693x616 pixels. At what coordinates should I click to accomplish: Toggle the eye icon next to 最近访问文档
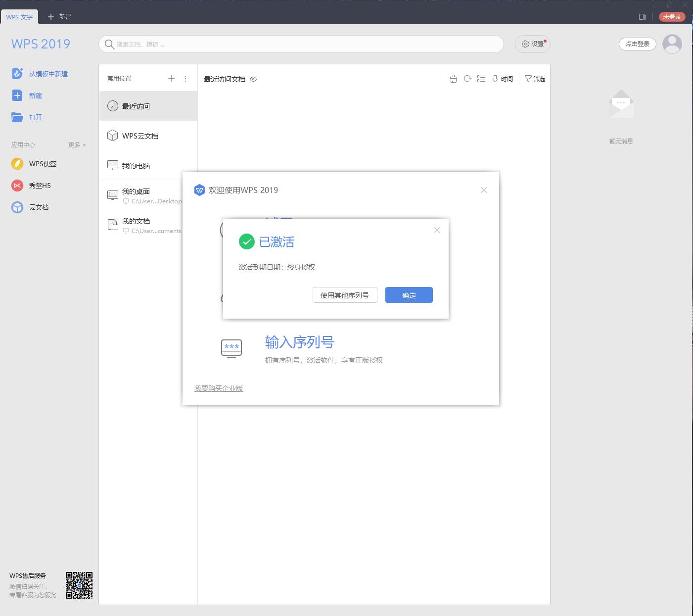pos(253,79)
